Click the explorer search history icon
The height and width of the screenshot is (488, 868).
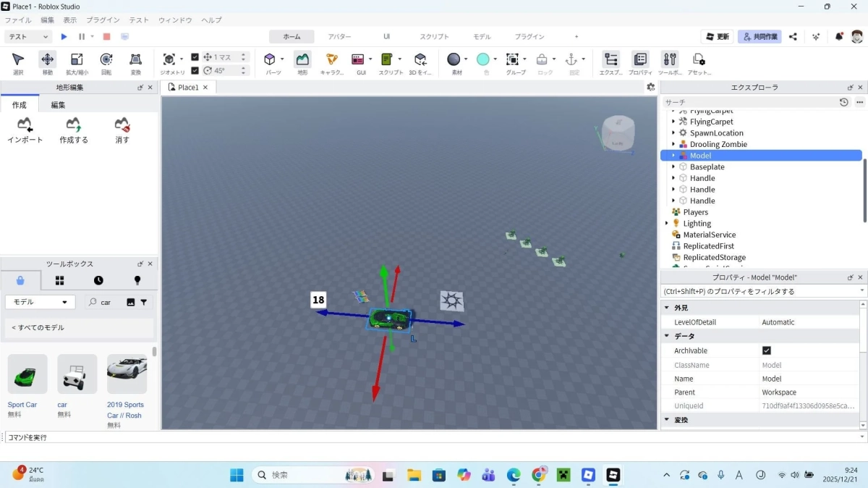[x=843, y=102]
